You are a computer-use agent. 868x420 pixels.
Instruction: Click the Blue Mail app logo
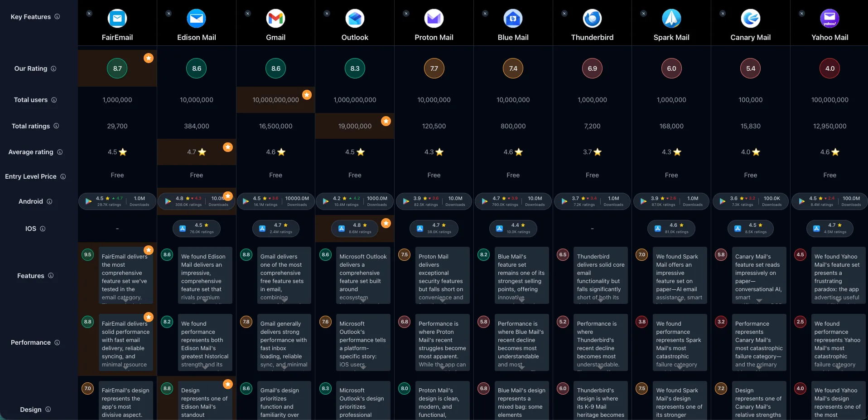[x=513, y=19]
